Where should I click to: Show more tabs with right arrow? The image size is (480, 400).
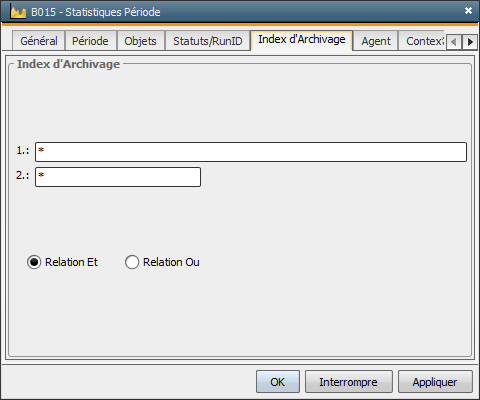(x=470, y=42)
